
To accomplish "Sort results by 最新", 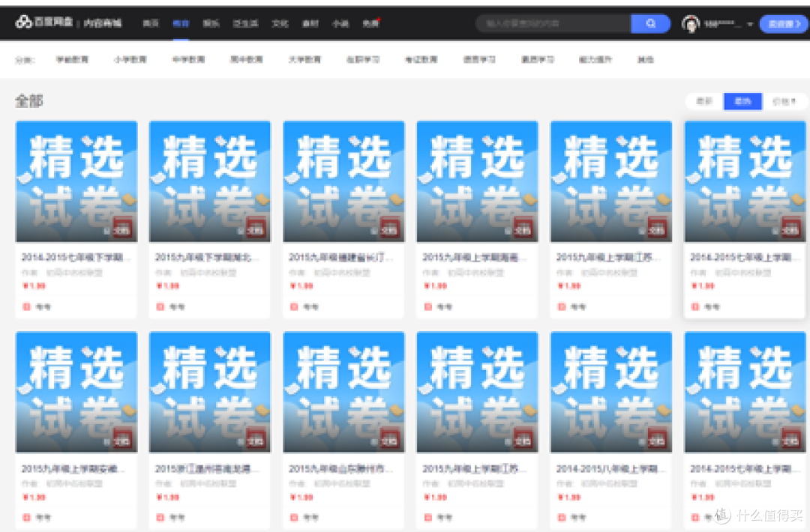I will pyautogui.click(x=704, y=101).
